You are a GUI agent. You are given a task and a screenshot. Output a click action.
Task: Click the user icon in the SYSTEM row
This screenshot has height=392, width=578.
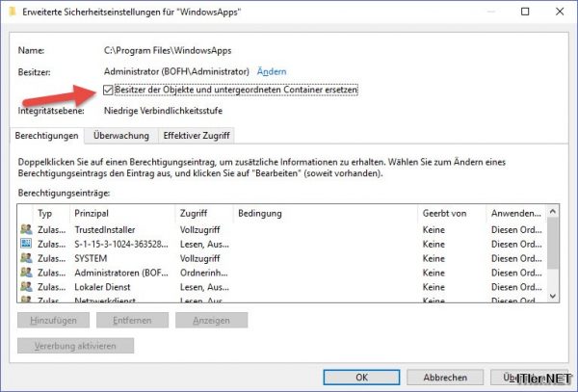pyautogui.click(x=25, y=259)
